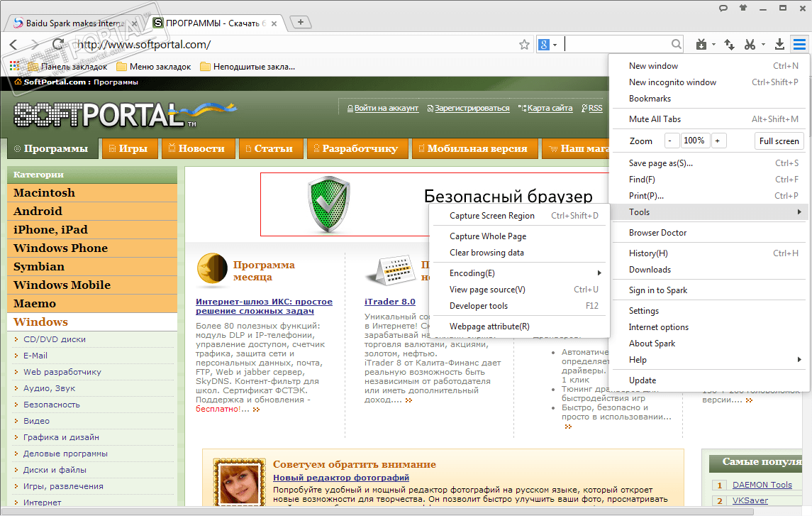Open Интернет-шлюз ИКС article link
The image size is (812, 516).
point(264,306)
